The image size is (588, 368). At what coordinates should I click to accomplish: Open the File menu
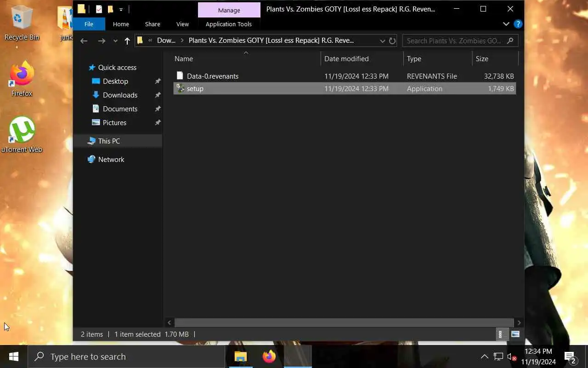point(89,24)
